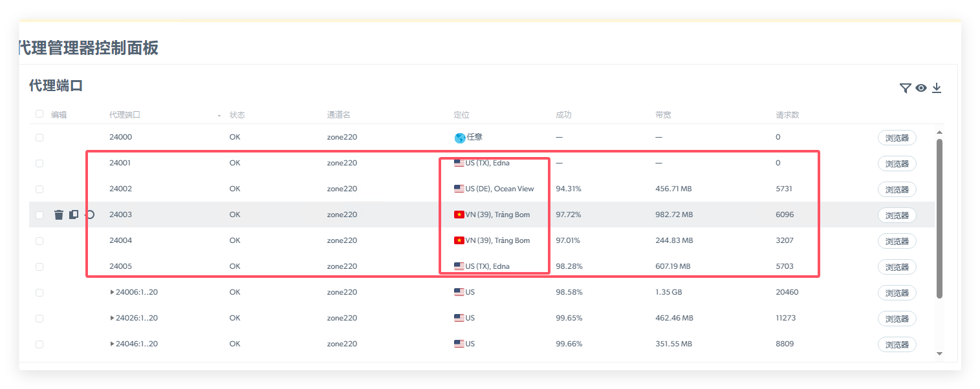Open 浏览器 button for port 24001
The image size is (980, 389).
point(897,163)
